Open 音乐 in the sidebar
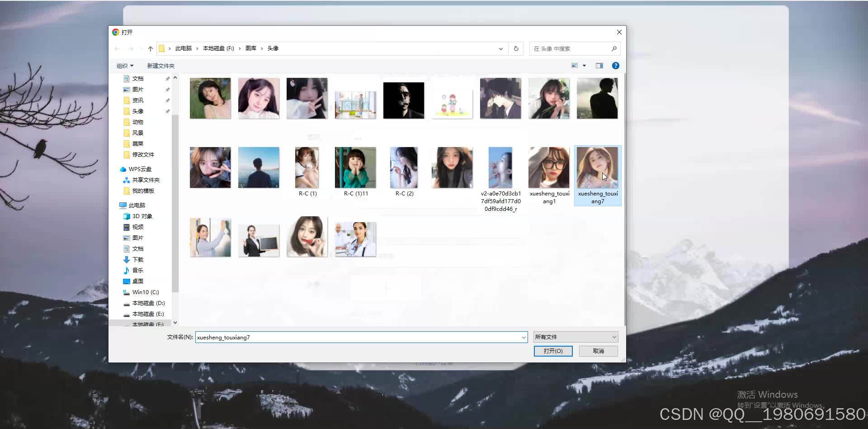 [137, 271]
